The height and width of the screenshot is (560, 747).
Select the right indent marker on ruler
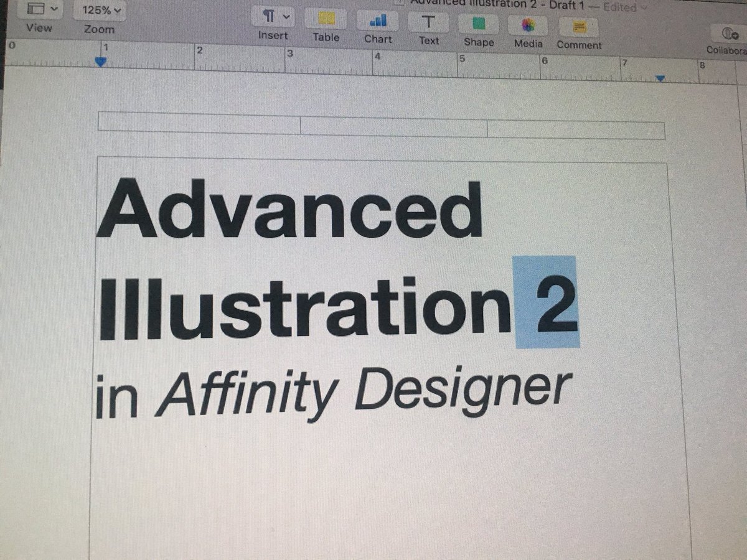pos(660,78)
